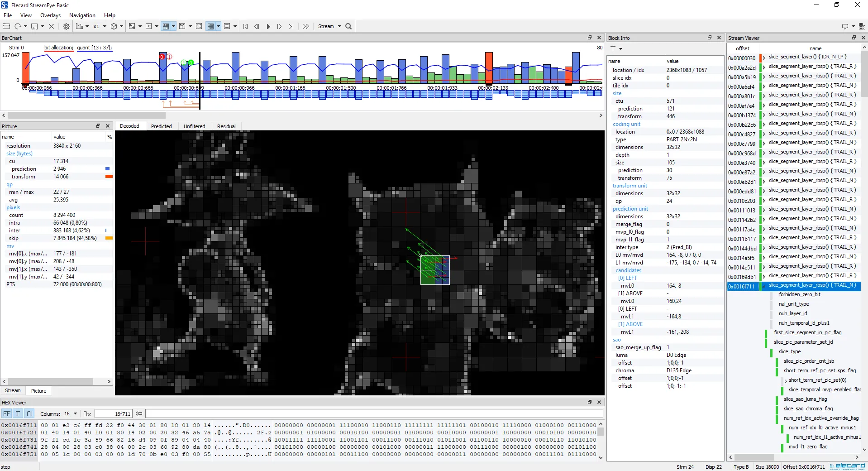
Task: Click the fast-forward double arrow icon
Action: (x=305, y=26)
